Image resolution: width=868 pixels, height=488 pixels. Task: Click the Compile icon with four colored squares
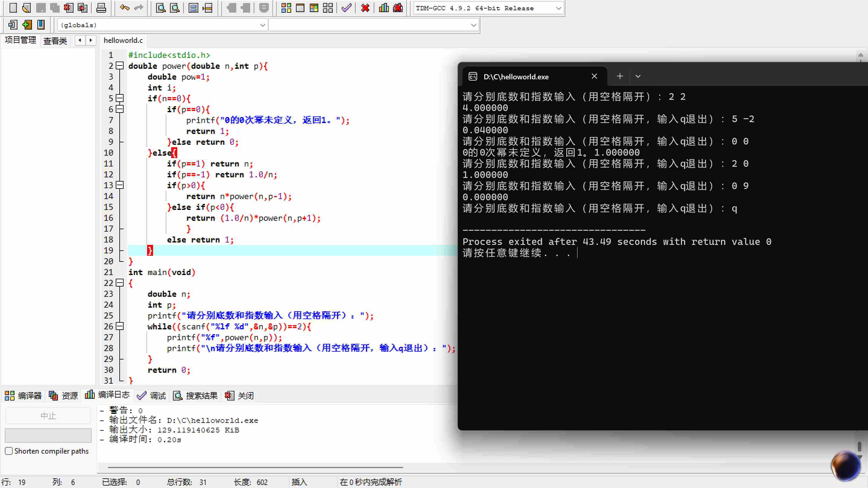click(286, 8)
